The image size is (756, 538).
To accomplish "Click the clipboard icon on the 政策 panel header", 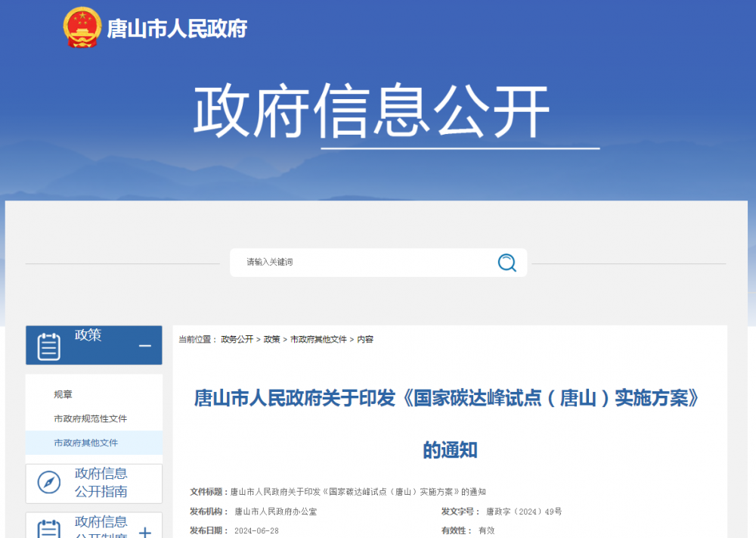I will pos(47,344).
